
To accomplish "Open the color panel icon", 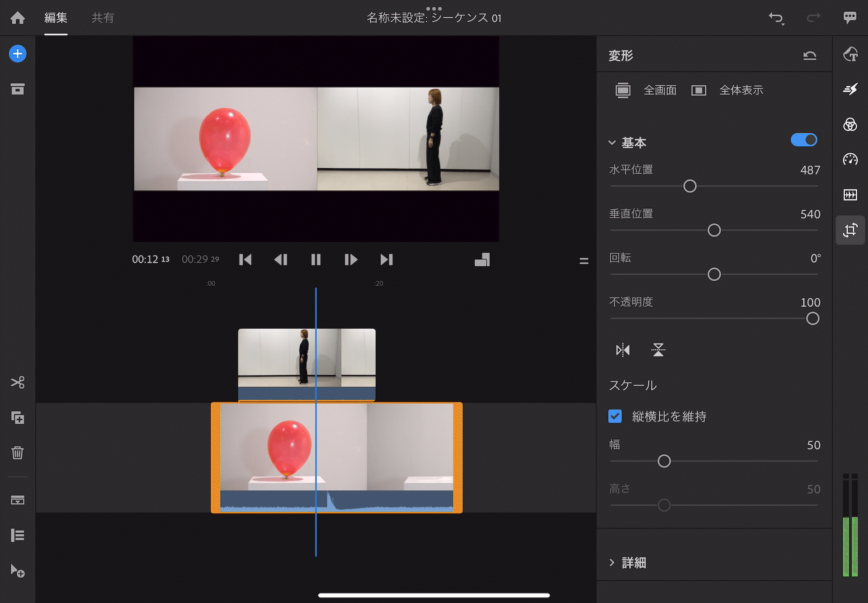I will tap(850, 124).
